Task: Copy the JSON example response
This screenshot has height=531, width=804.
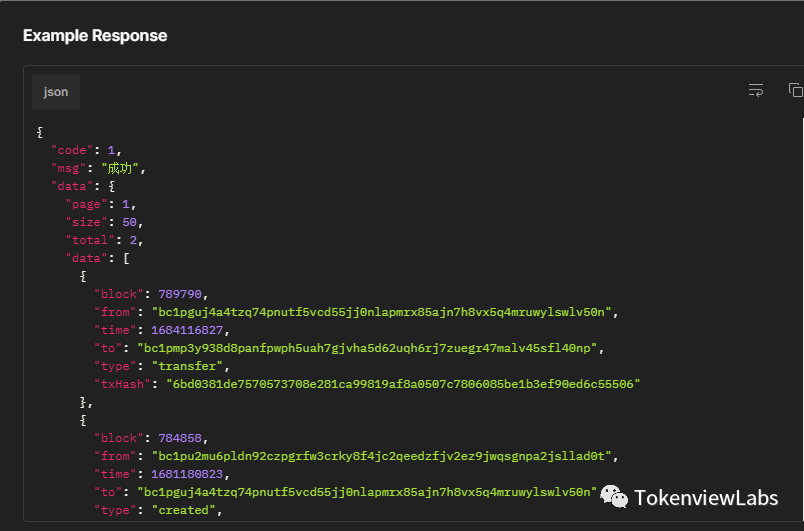Action: [x=795, y=90]
